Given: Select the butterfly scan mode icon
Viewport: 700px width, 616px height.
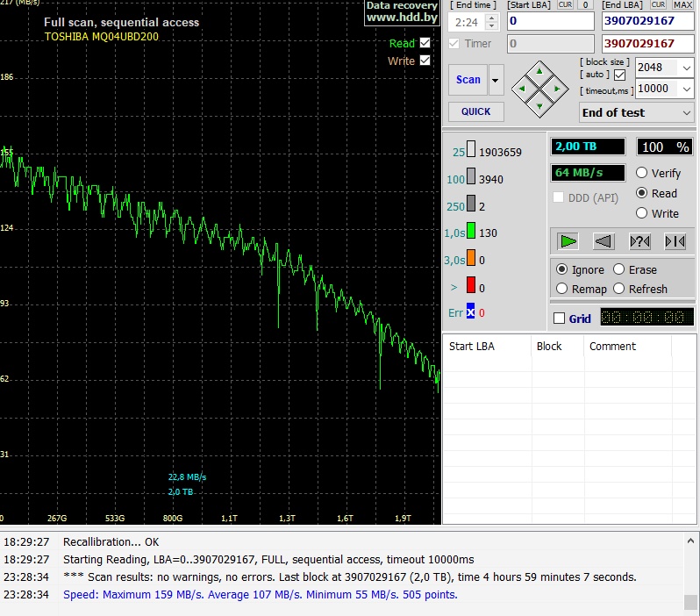Looking at the screenshot, I should pos(675,241).
